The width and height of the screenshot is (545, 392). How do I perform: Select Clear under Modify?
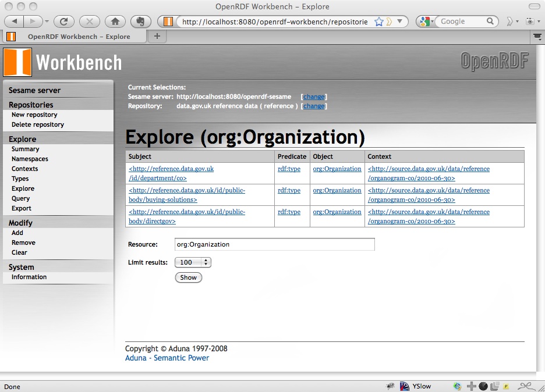[19, 252]
